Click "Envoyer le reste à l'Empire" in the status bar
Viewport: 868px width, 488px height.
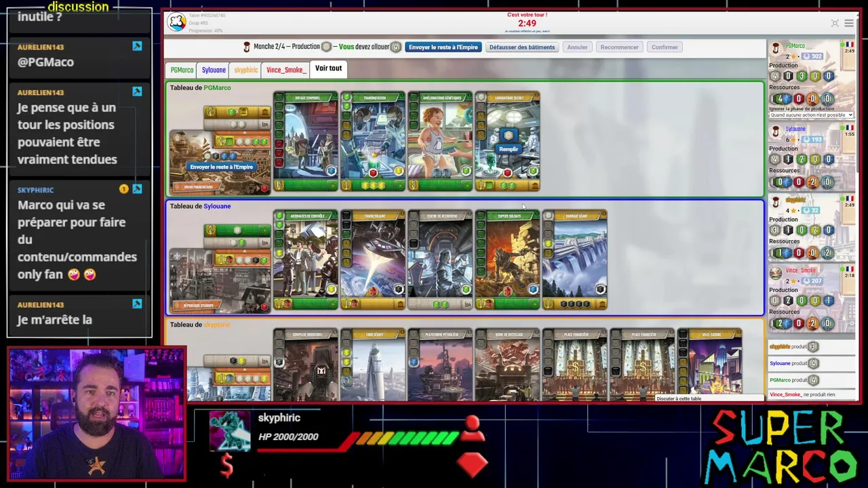coord(443,47)
